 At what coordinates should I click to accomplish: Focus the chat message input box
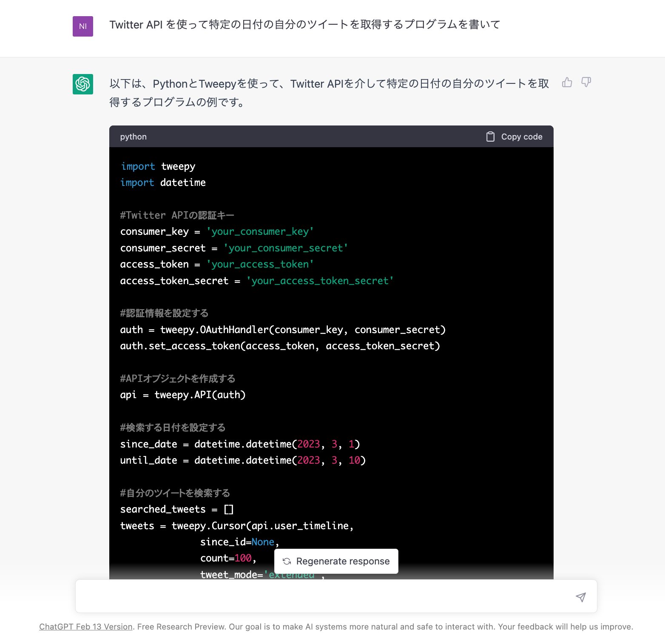[336, 596]
